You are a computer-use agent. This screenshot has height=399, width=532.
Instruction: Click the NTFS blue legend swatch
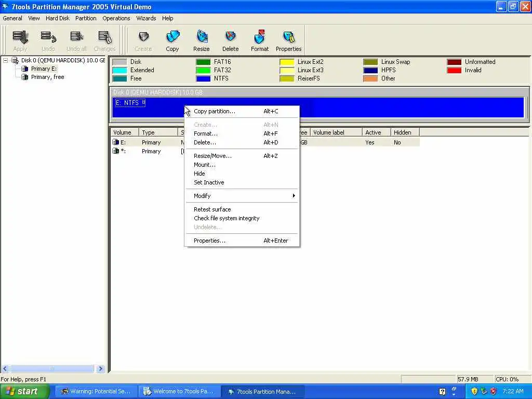203,78
